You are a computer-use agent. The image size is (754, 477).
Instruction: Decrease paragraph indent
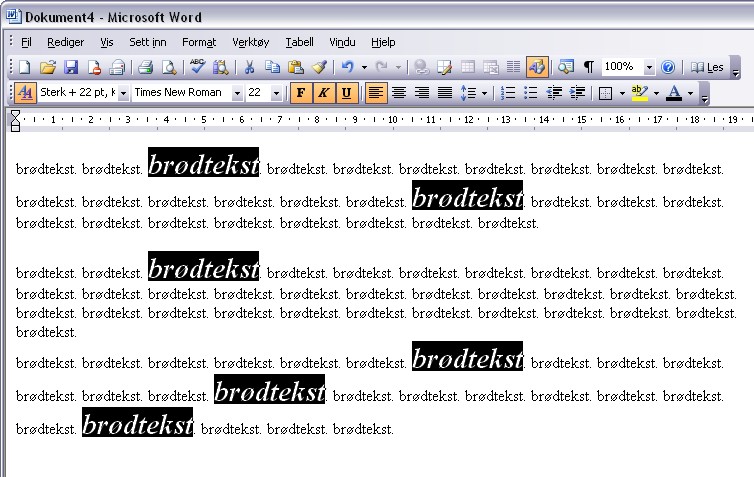click(554, 93)
